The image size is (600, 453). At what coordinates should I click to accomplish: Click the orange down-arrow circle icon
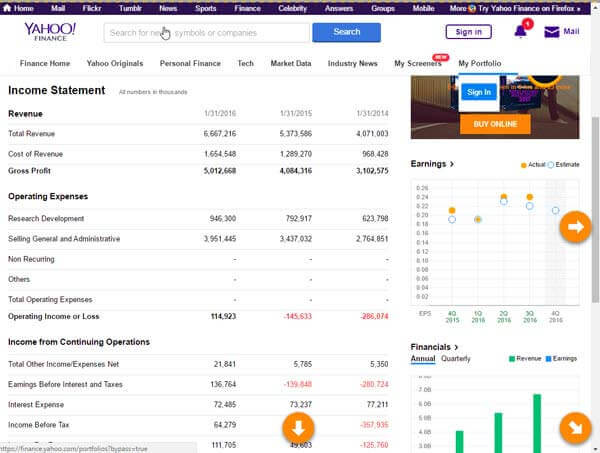pyautogui.click(x=298, y=428)
